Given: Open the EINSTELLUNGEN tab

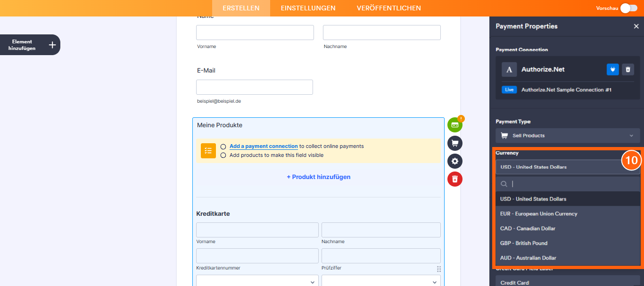Looking at the screenshot, I should [x=308, y=8].
